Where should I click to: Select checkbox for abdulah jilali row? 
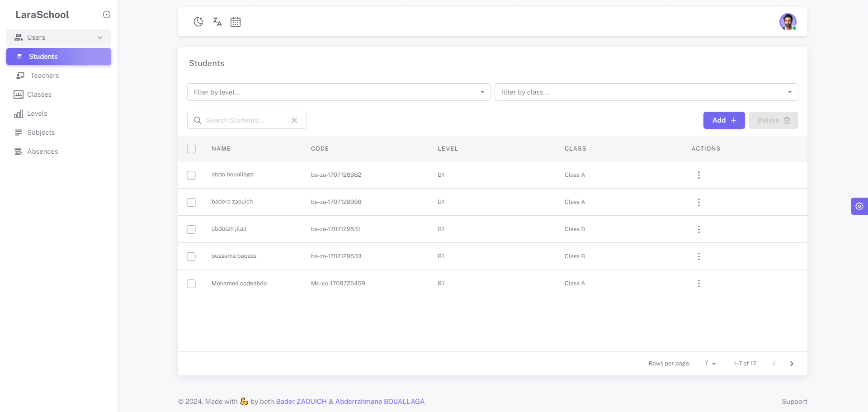pyautogui.click(x=191, y=229)
